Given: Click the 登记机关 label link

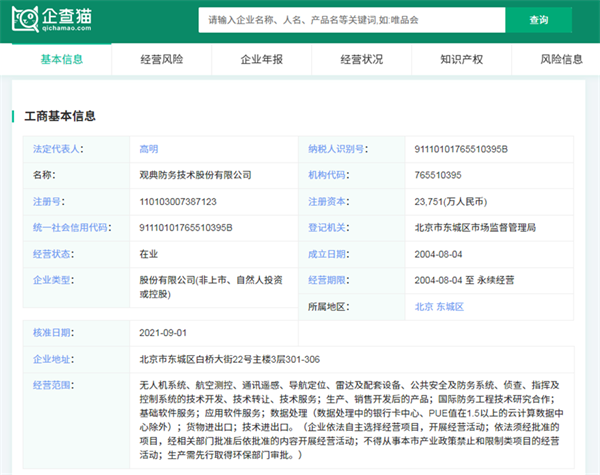Looking at the screenshot, I should 327,227.
